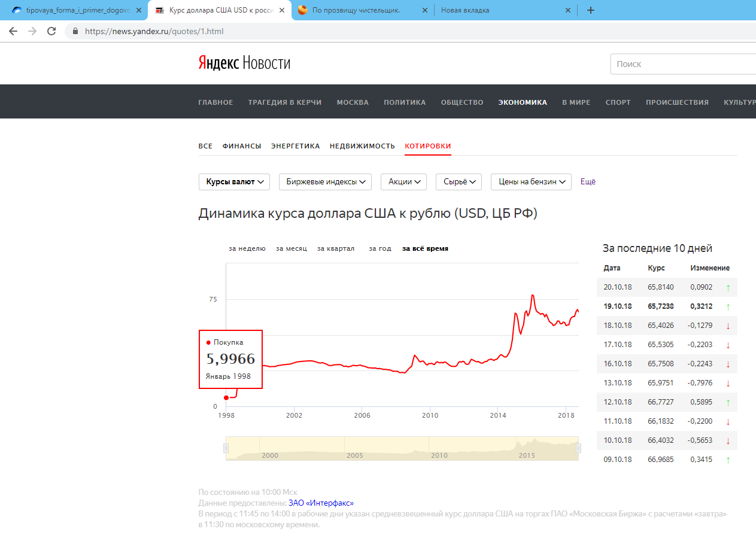Screen dimensions: 756x538
Task: Click the padlock site security icon
Action: pyautogui.click(x=75, y=31)
